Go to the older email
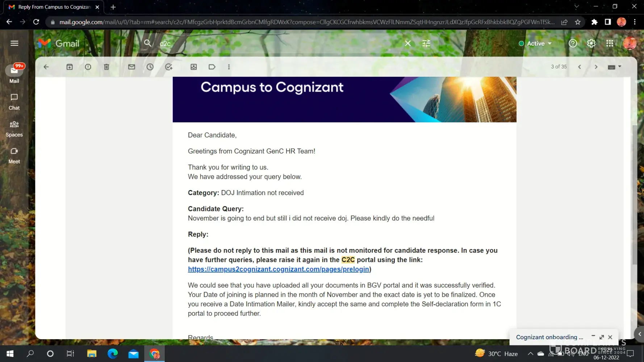The image size is (644, 362). (596, 67)
